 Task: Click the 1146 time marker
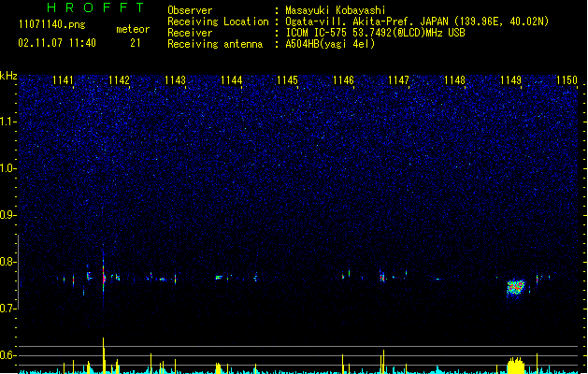pyautogui.click(x=343, y=80)
